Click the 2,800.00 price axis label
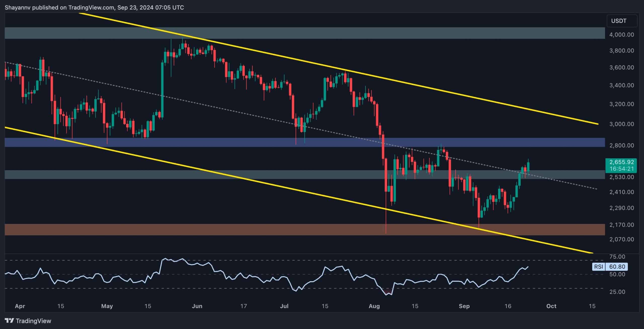Image resolution: width=644 pixels, height=329 pixels. [x=621, y=145]
